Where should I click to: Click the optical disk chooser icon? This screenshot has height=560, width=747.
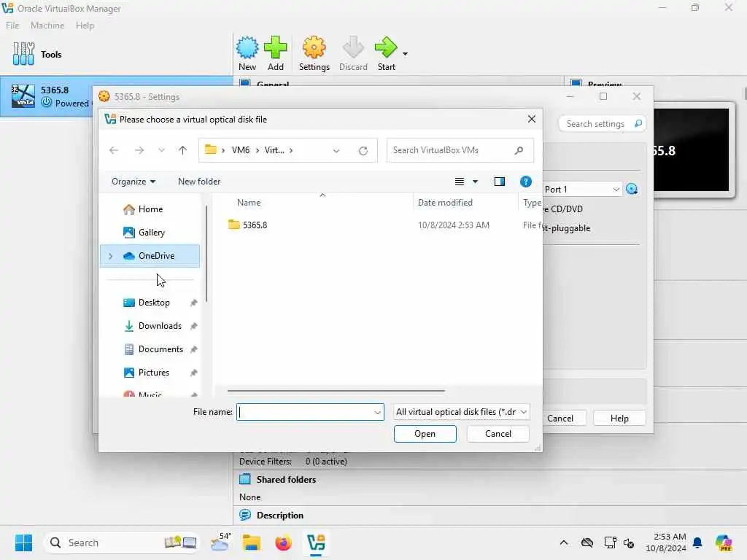point(632,189)
